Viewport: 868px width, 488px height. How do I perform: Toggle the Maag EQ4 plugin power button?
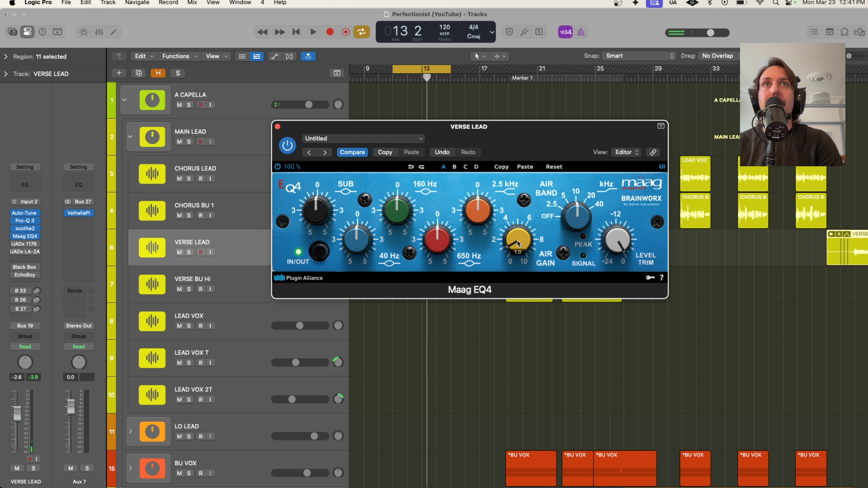[x=288, y=145]
